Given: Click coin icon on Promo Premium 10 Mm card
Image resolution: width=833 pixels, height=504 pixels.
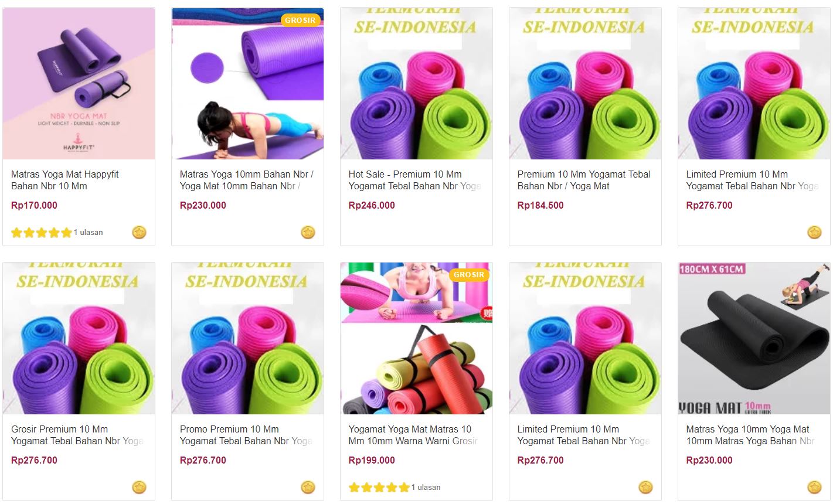Looking at the screenshot, I should (x=308, y=487).
